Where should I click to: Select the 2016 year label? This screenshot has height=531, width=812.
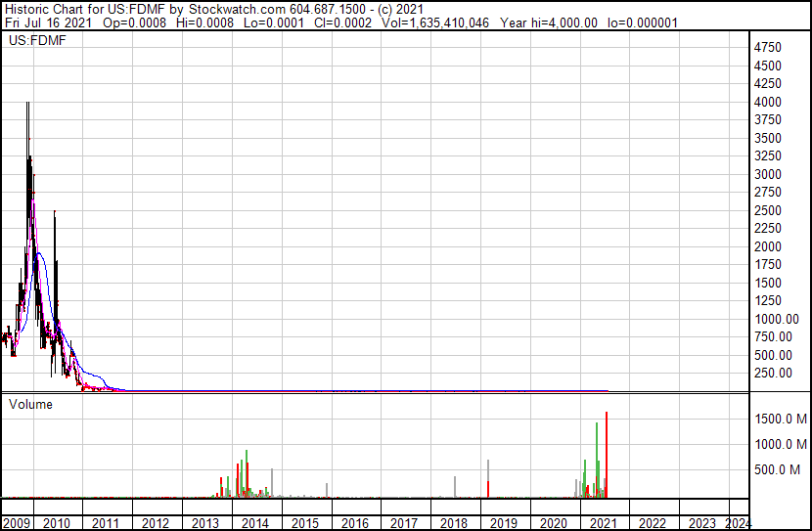[355, 523]
